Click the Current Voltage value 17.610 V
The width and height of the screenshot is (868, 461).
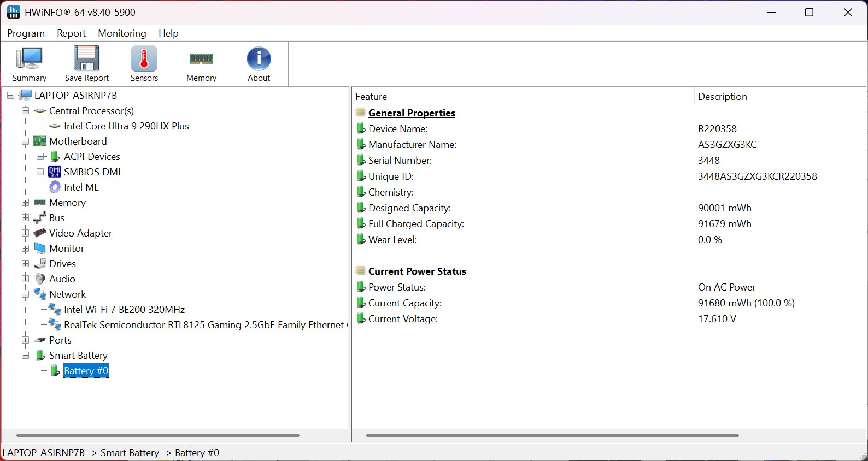click(x=717, y=319)
